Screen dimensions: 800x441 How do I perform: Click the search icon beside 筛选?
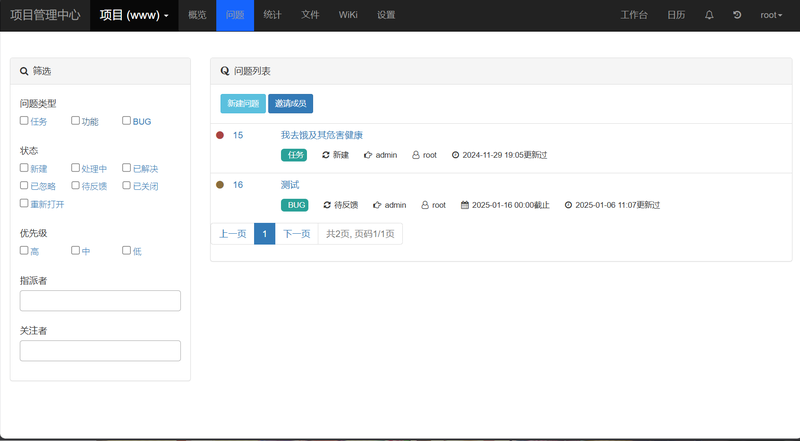(x=24, y=71)
